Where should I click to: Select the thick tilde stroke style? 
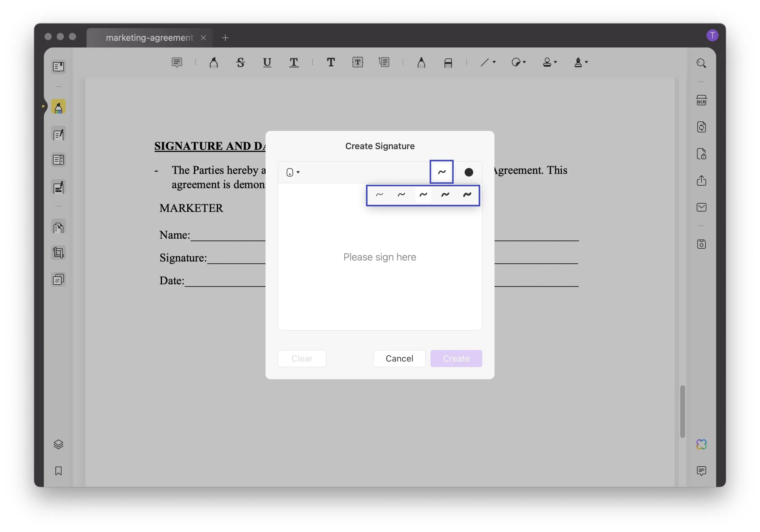point(467,194)
